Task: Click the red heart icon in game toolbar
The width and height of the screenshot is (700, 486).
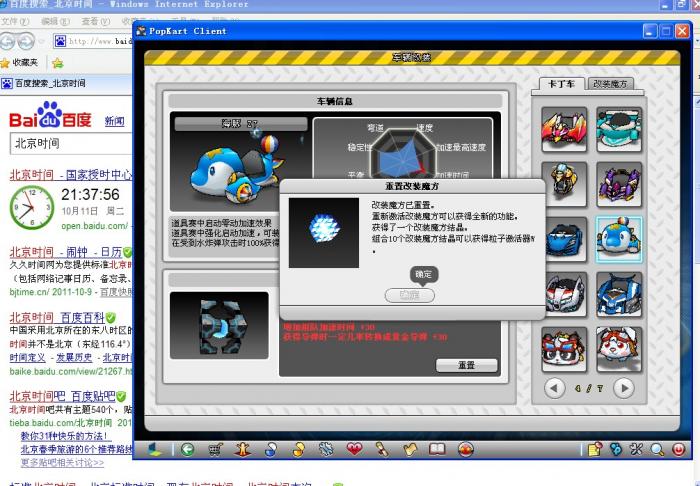Action: point(354,449)
